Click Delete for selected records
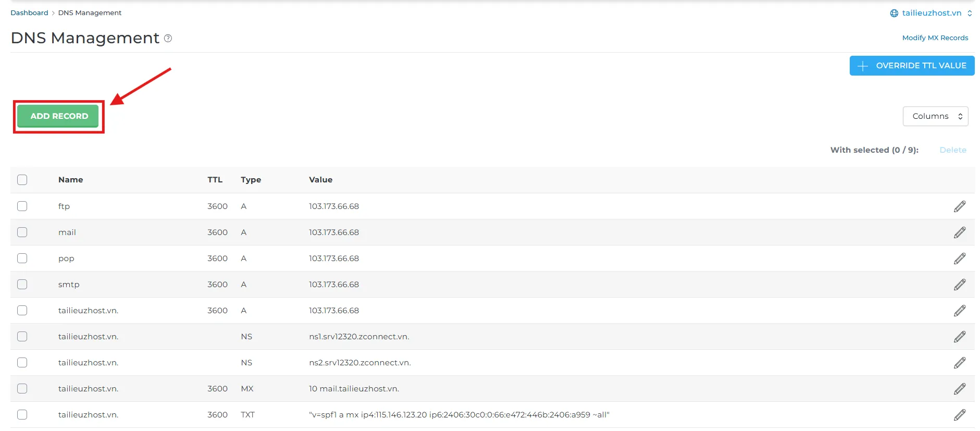Image resolution: width=980 pixels, height=431 pixels. [x=952, y=150]
